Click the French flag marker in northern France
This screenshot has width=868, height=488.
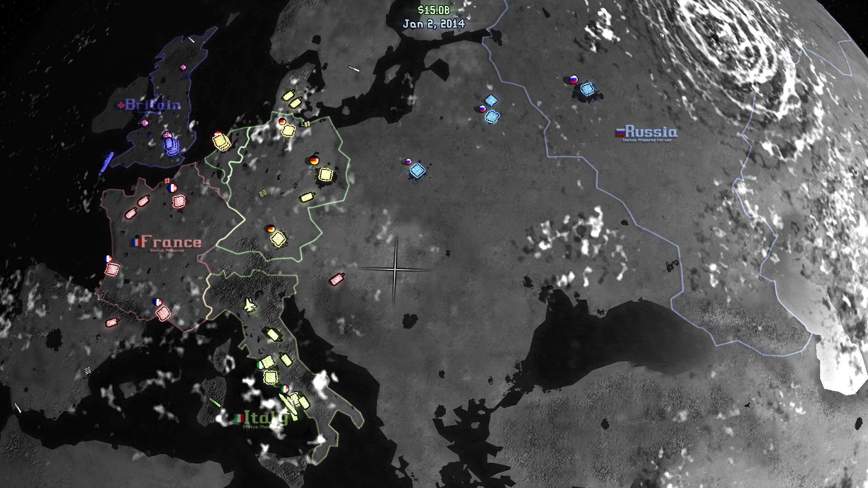pyautogui.click(x=172, y=188)
